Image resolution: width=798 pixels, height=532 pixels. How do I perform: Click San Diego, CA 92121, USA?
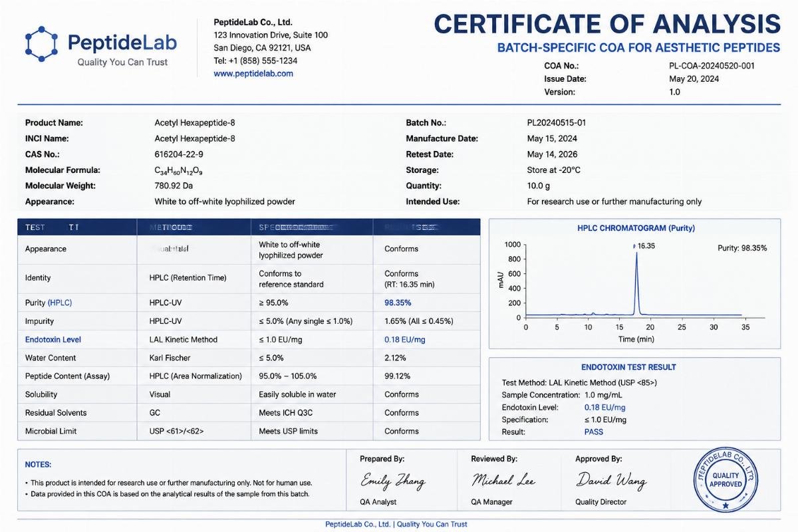coord(262,48)
